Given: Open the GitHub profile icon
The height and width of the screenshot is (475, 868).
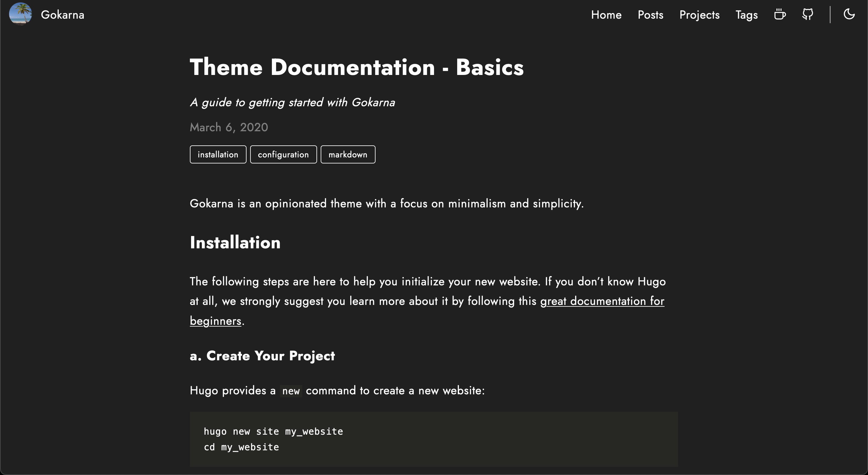Looking at the screenshot, I should coord(808,14).
